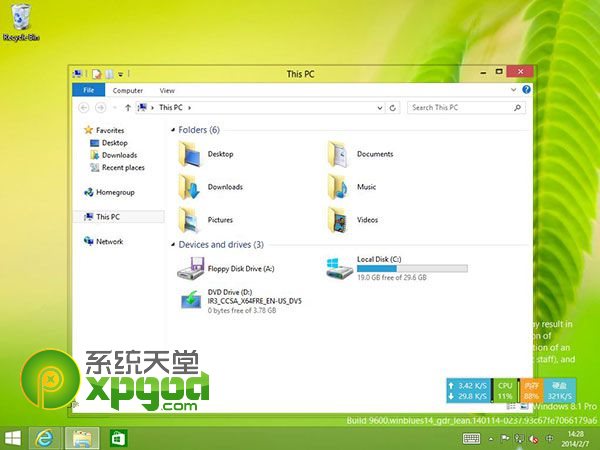Image resolution: width=600 pixels, height=450 pixels.
Task: Click the Chinese input method indicator
Action: pyautogui.click(x=549, y=439)
